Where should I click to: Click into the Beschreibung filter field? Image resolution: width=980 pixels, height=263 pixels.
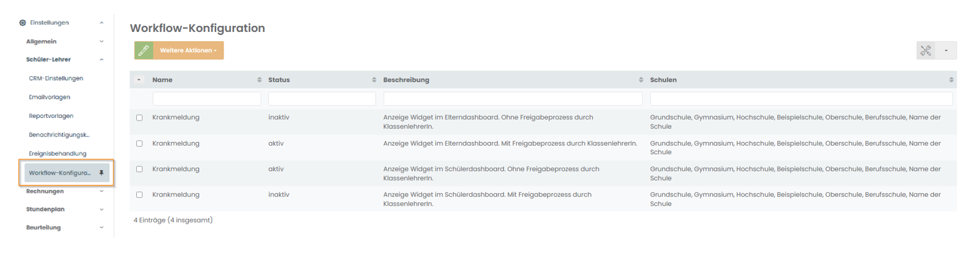[513, 98]
